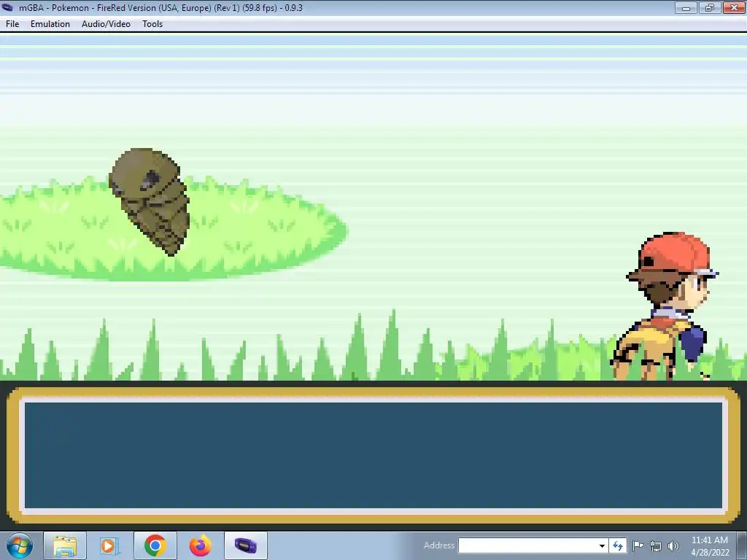Open the Tools menu
747x560 pixels.
point(152,24)
